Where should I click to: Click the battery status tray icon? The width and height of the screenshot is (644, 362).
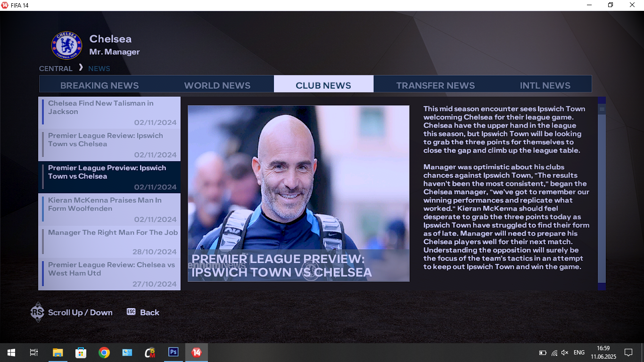pos(543,353)
